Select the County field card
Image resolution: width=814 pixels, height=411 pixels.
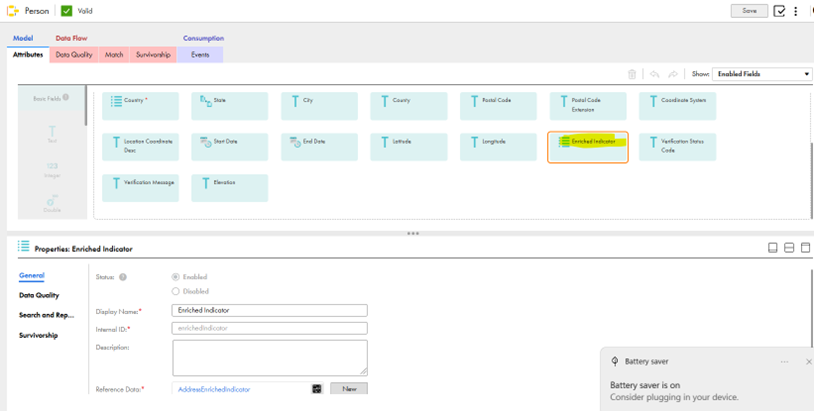409,106
